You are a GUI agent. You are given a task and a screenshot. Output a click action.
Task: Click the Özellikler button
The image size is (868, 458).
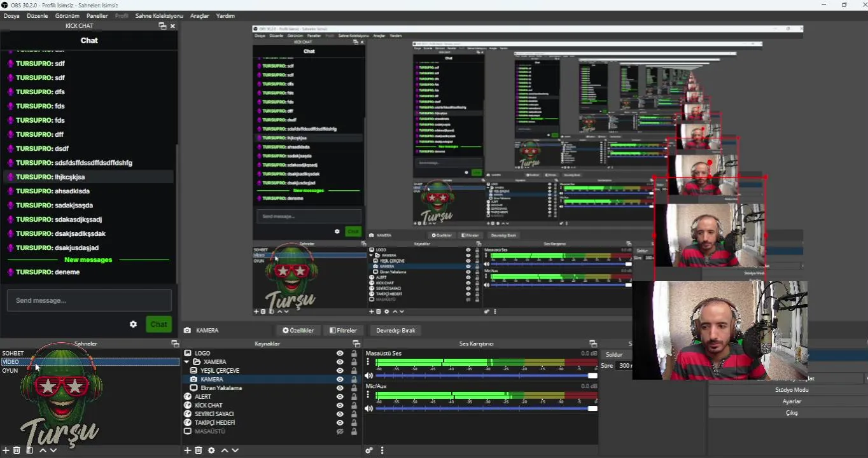point(298,330)
